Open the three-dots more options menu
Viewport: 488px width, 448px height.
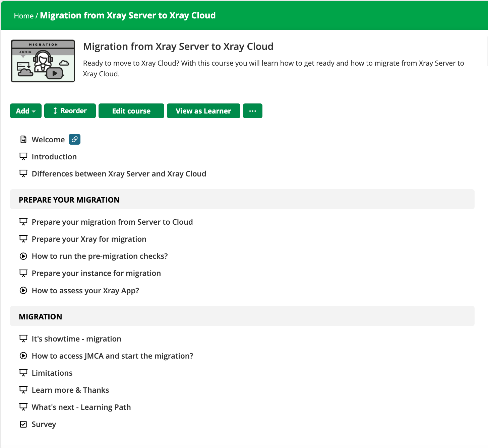(x=253, y=111)
